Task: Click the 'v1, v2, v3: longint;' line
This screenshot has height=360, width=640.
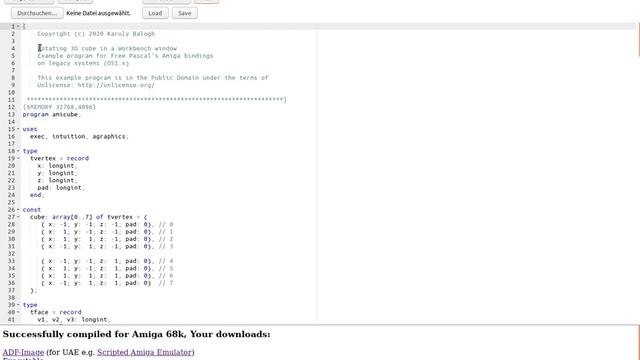Action: pos(74,320)
